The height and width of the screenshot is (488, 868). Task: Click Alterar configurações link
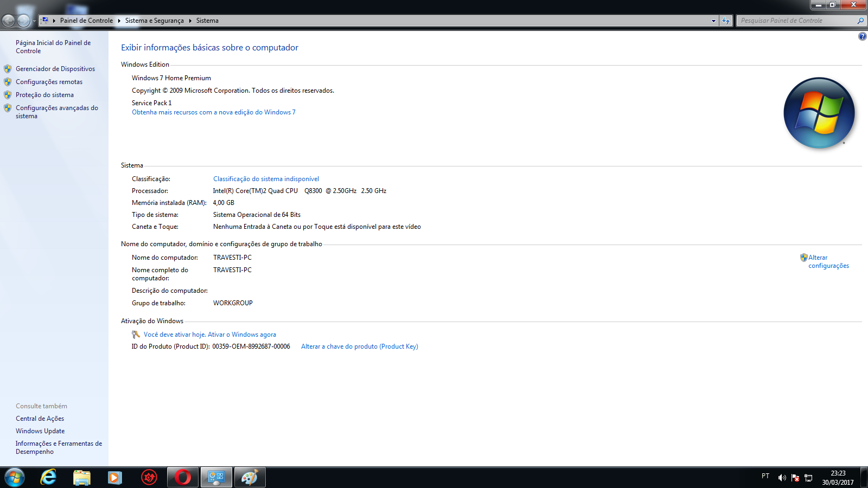tap(828, 262)
